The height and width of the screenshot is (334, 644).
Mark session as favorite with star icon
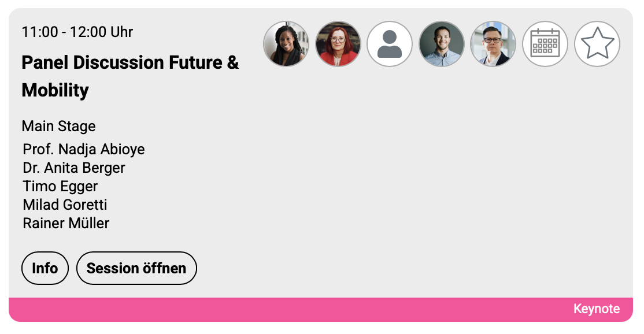click(597, 44)
